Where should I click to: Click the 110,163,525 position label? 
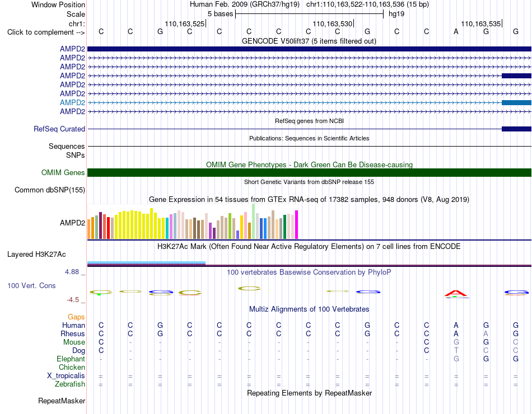coord(185,23)
